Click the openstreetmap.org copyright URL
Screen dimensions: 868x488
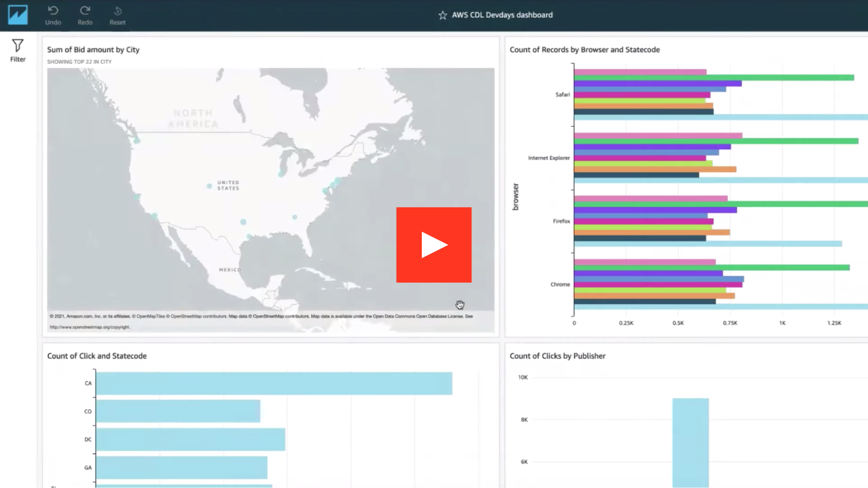point(90,327)
